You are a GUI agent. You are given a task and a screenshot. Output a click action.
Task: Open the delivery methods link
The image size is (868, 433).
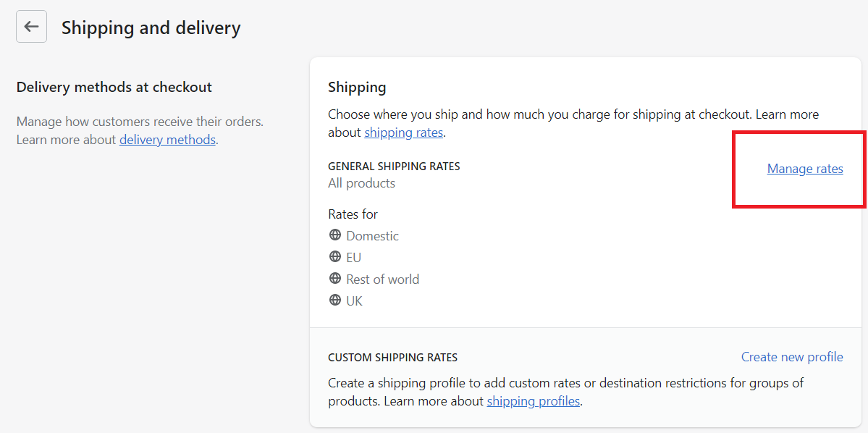[167, 139]
